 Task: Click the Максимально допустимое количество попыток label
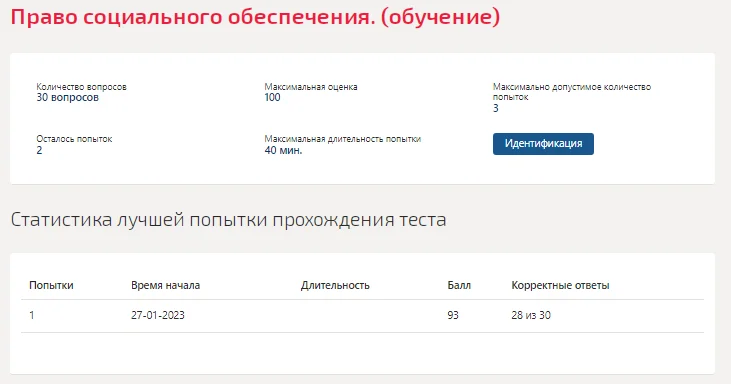click(572, 92)
